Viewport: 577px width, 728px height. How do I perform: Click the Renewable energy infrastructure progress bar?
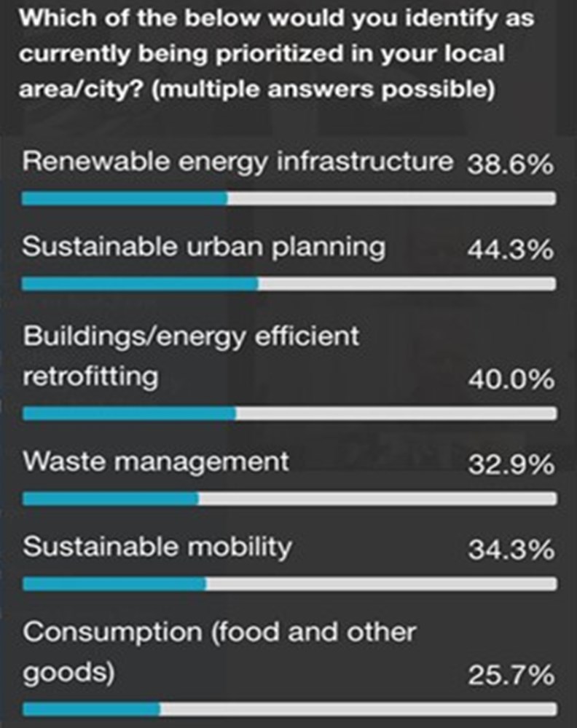tap(289, 198)
